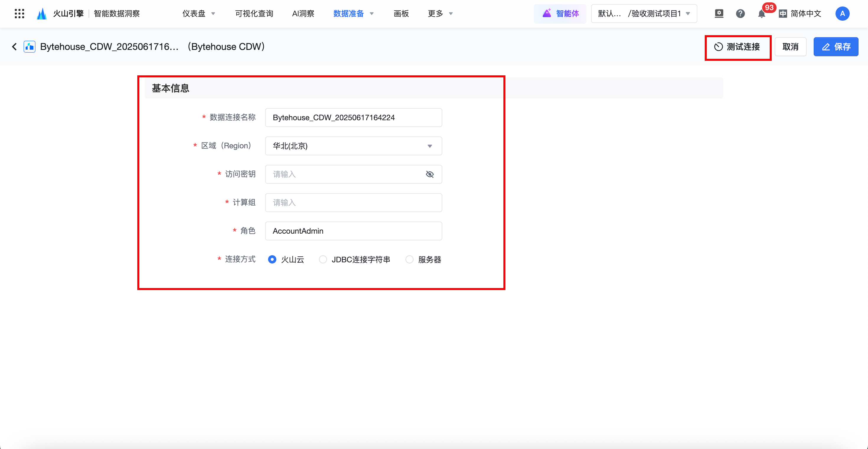Screen dimensions: 868x449
Task: Expand the 仪表盘 menu dropdown
Action: coord(198,14)
